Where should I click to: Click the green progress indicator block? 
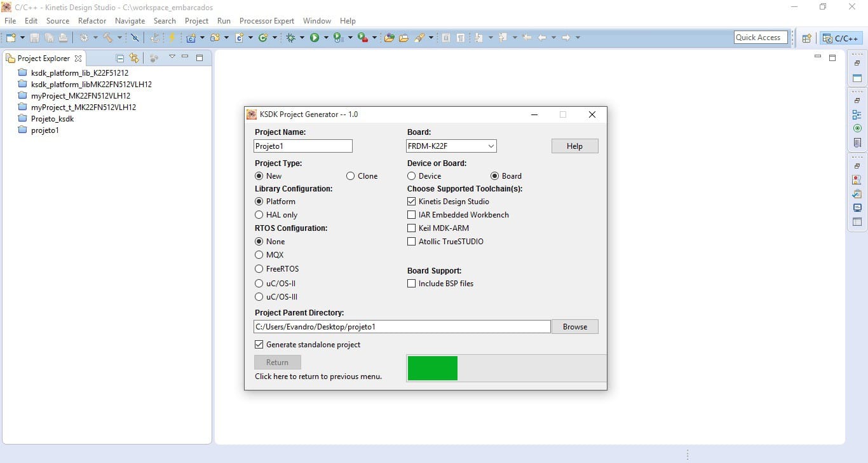(432, 368)
